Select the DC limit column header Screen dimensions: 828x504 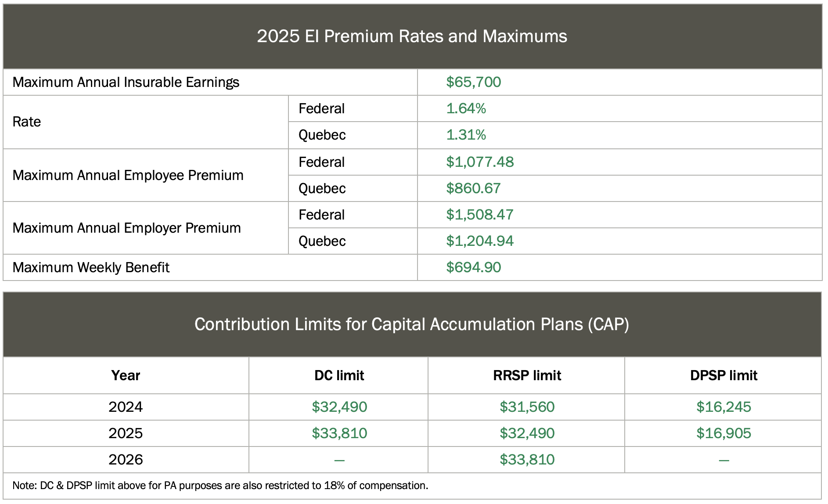tap(339, 376)
